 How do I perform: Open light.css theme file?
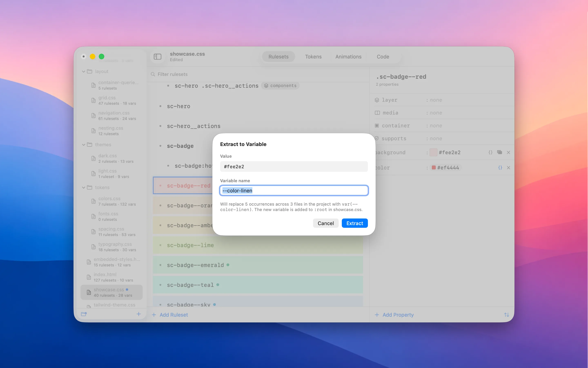[111, 174]
